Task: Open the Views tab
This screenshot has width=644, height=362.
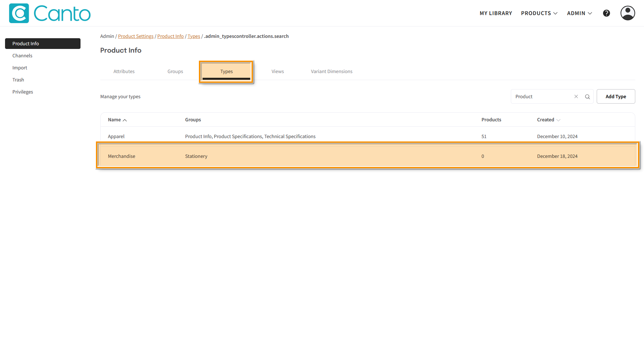Action: click(x=277, y=71)
